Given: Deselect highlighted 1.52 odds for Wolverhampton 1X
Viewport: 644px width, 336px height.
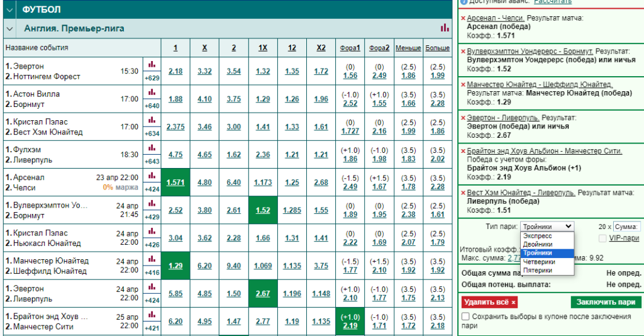Looking at the screenshot, I should click(x=263, y=210).
